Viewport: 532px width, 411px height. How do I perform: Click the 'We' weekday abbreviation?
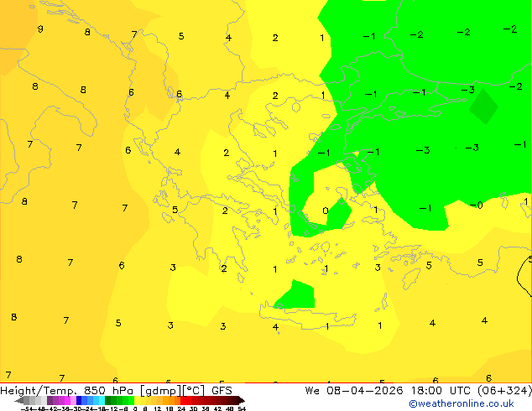coord(312,391)
